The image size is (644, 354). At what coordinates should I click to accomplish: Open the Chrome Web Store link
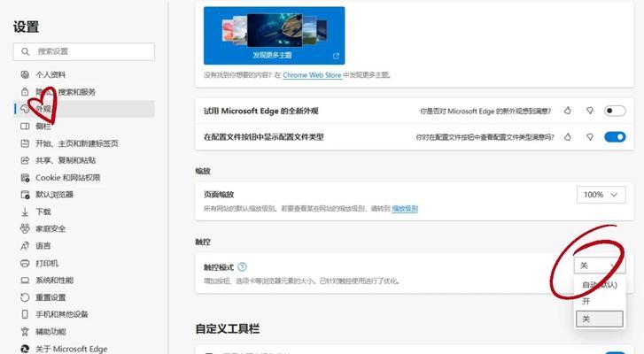point(312,75)
